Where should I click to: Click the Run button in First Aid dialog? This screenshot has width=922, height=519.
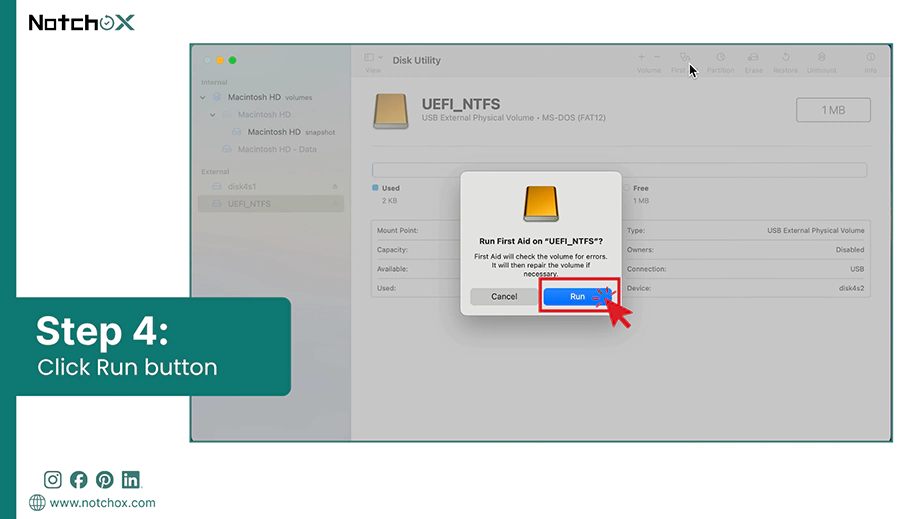(x=577, y=297)
